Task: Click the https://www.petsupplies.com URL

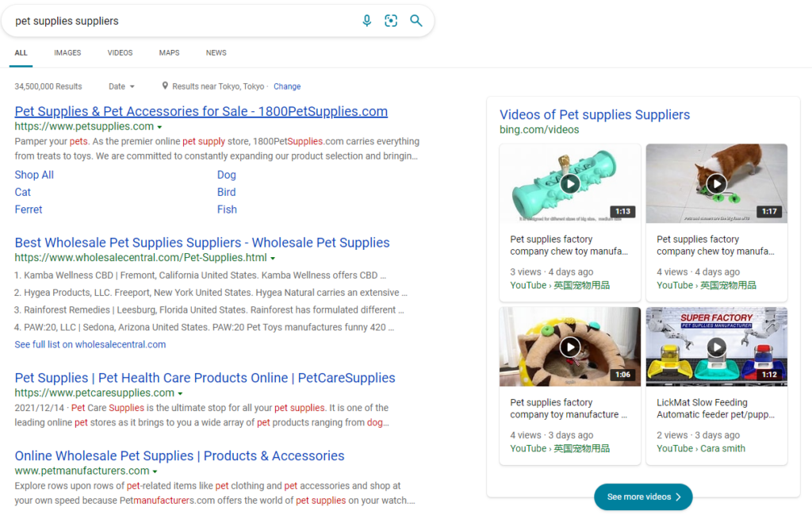Action: [x=84, y=126]
